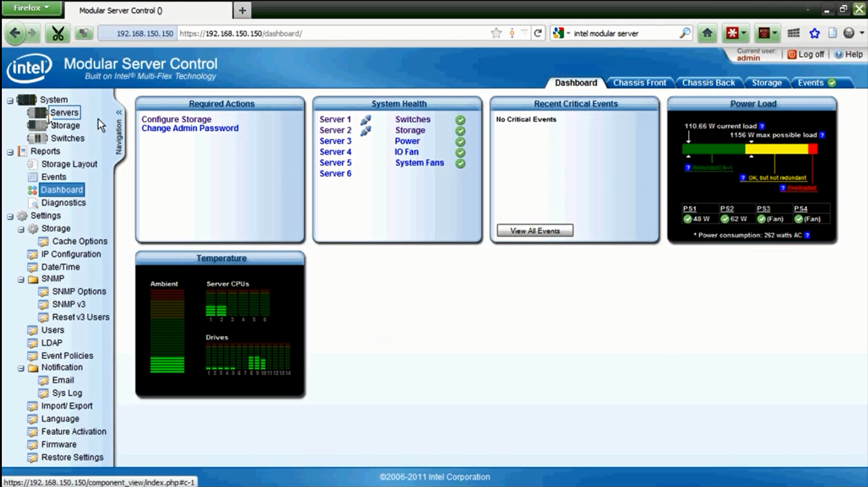Collapse the Navigation panel with the chevron toggle

(x=119, y=112)
